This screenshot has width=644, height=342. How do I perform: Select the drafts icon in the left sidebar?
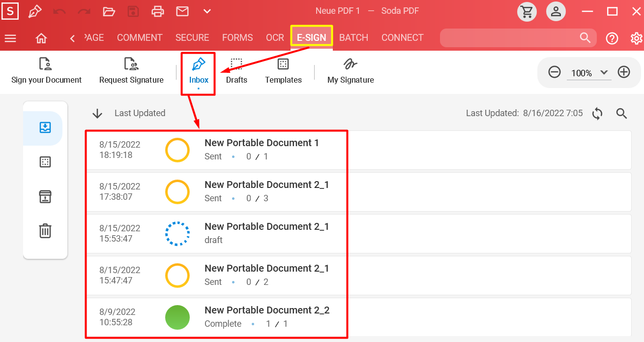(x=45, y=162)
